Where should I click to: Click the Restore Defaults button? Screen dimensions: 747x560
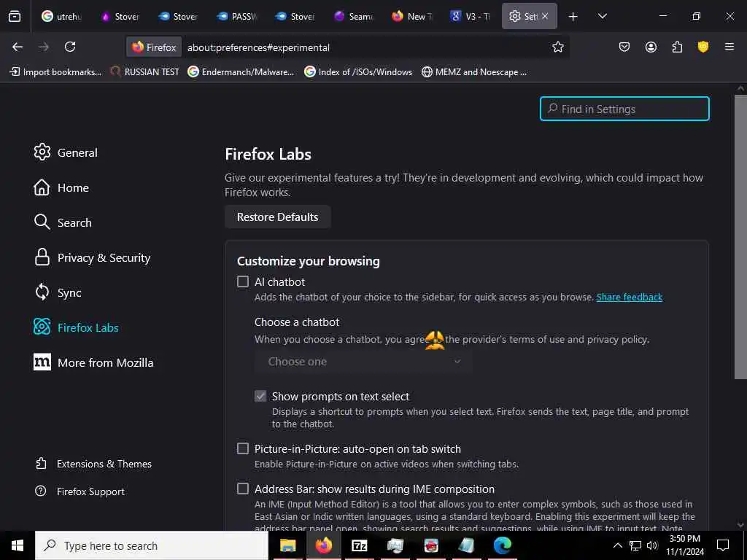point(278,217)
